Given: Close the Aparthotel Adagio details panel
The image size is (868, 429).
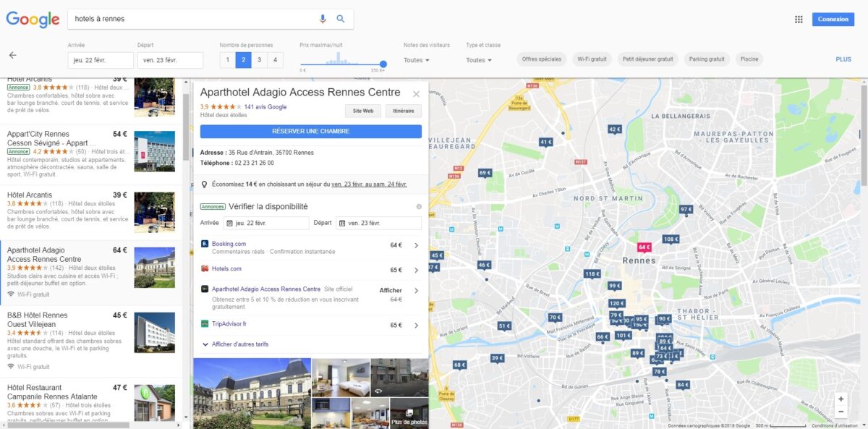Looking at the screenshot, I should [x=416, y=94].
